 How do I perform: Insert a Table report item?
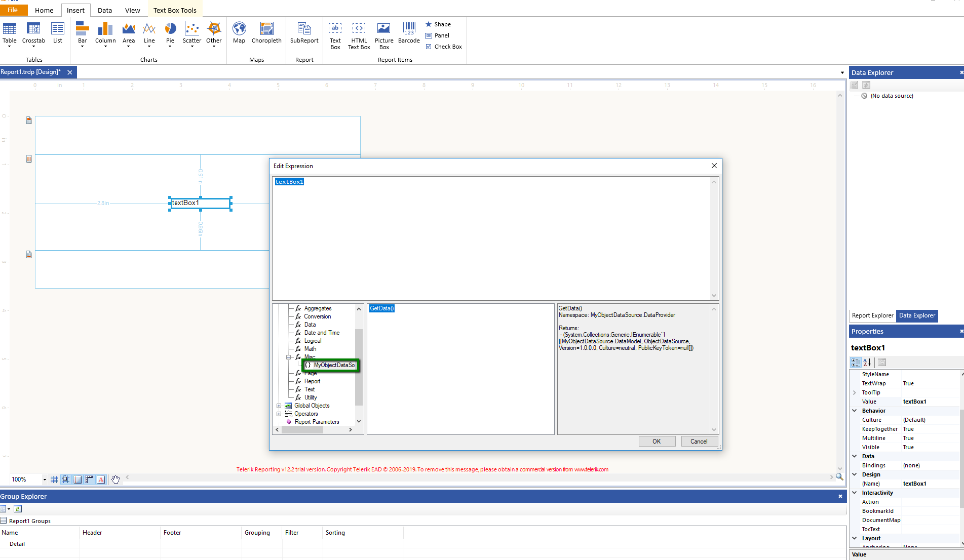10,34
